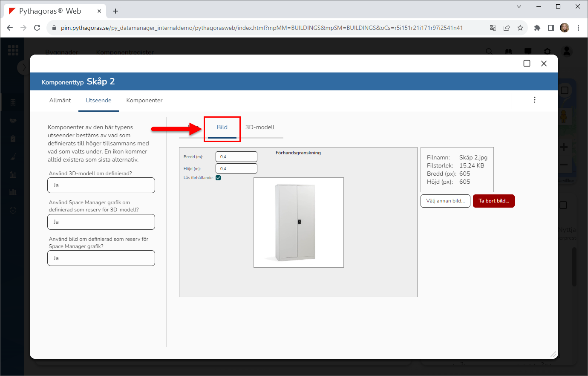588x376 pixels.
Task: Open the Använd 3D-modell om definierad dropdown
Action: coord(101,185)
